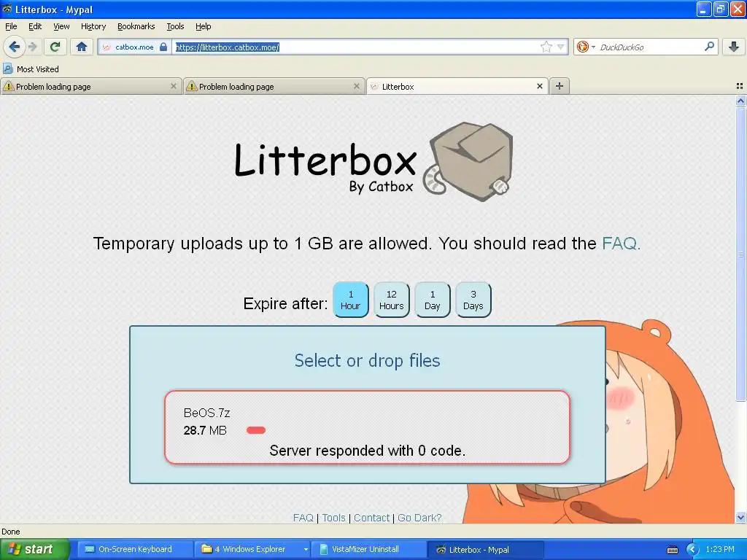Viewport: 747px width, 560px height.
Task: Open a new tab with plus button
Action: [x=560, y=86]
